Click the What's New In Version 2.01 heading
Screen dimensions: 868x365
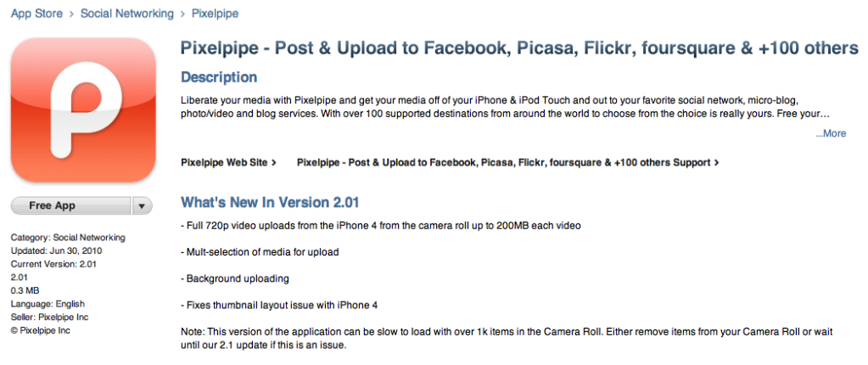pos(271,202)
